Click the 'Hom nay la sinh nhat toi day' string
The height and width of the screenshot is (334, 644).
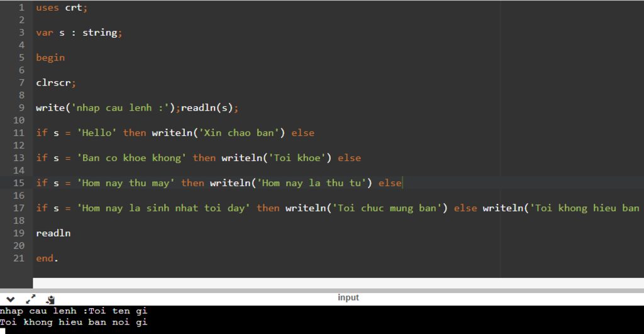click(x=164, y=208)
